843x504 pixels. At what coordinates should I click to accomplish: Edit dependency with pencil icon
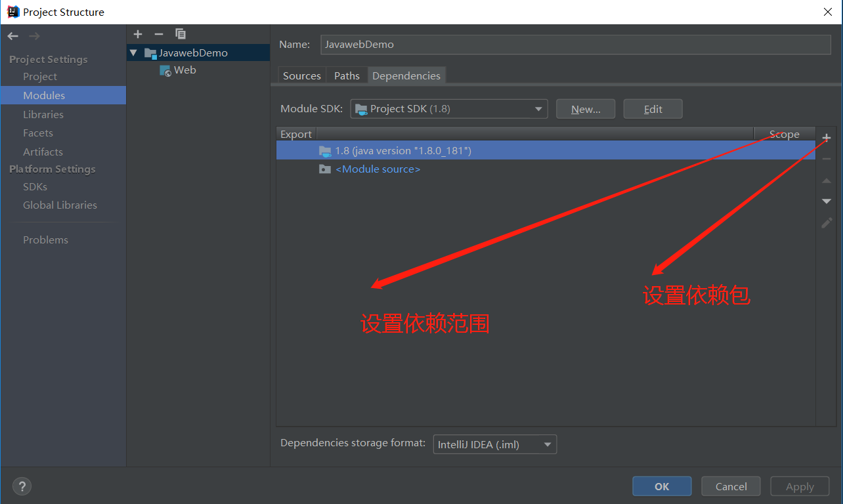pos(827,223)
